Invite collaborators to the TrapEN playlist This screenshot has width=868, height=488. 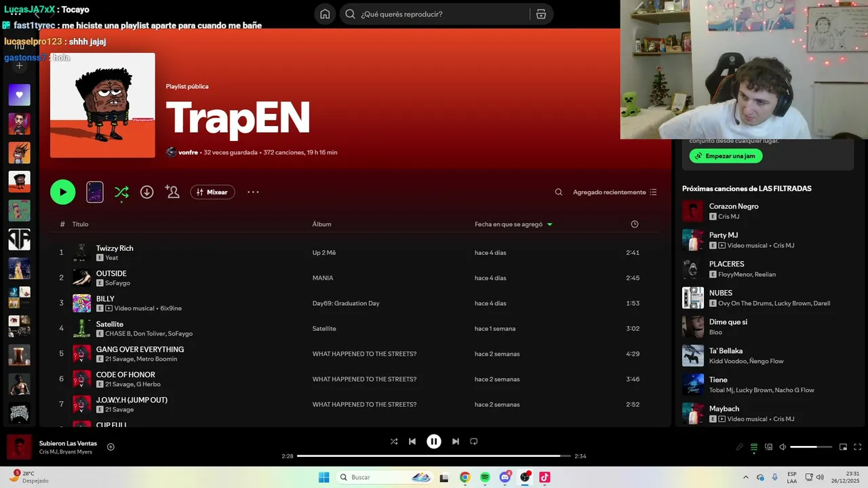click(172, 192)
